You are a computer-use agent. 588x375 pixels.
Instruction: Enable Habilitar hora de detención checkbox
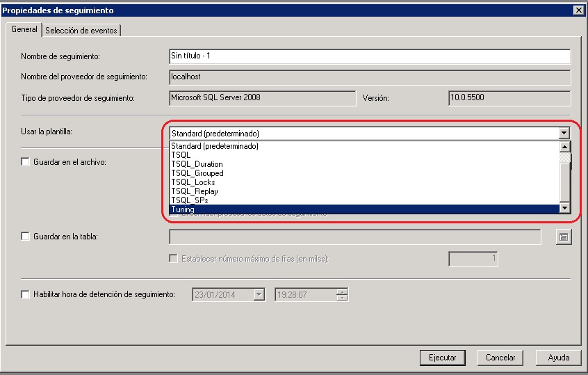pyautogui.click(x=25, y=294)
